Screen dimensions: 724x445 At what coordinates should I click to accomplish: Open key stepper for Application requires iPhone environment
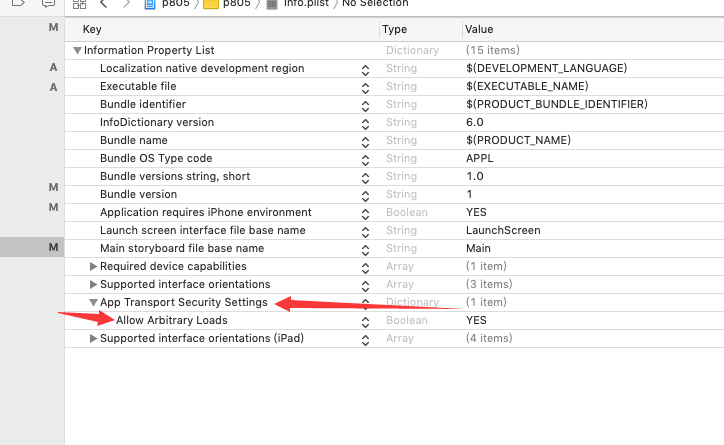(x=365, y=214)
